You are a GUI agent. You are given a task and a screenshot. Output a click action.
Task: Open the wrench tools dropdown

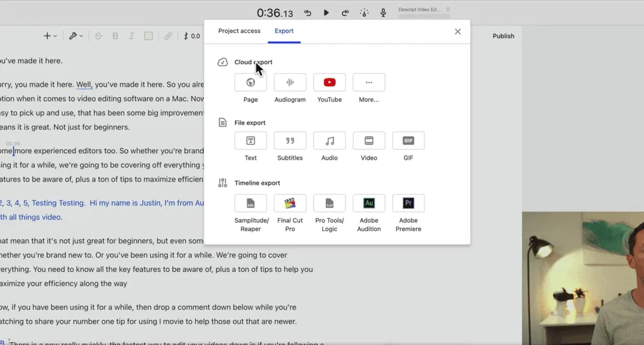[x=76, y=36]
